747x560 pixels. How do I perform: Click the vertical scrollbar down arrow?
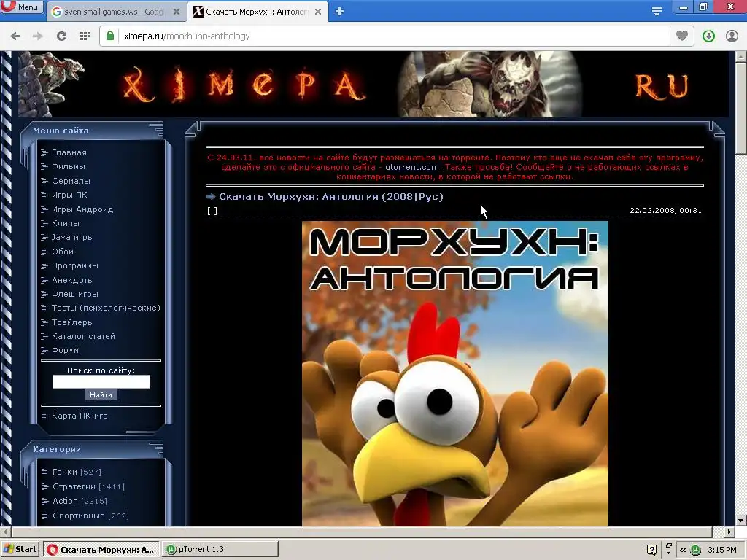[x=741, y=521]
